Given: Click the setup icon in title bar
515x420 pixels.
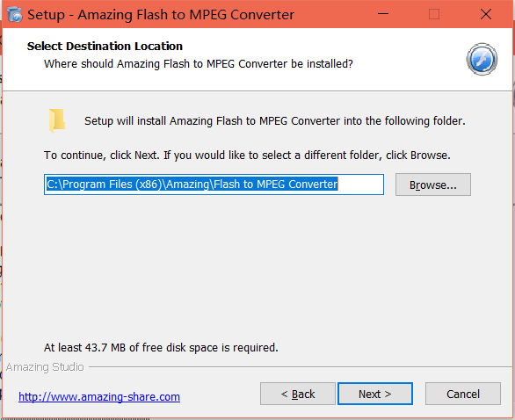Looking at the screenshot, I should point(14,14).
